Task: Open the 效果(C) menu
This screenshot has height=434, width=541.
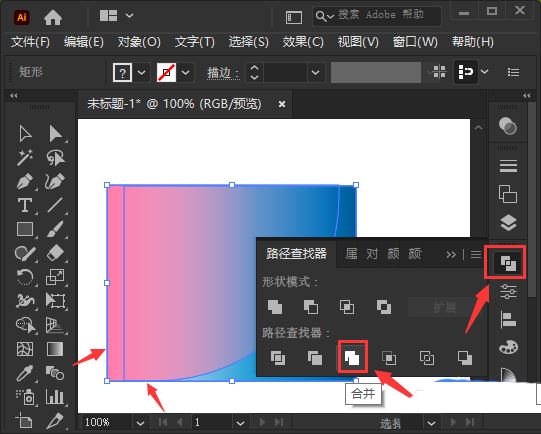Action: click(303, 42)
